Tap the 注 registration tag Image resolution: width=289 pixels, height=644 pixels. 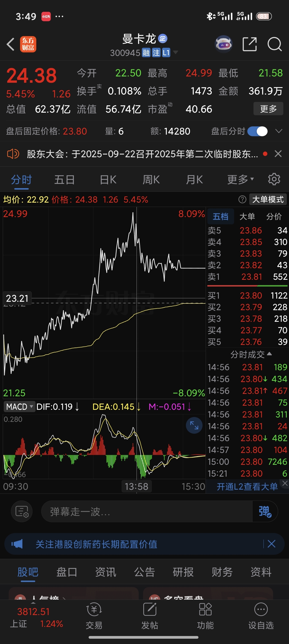click(156, 53)
